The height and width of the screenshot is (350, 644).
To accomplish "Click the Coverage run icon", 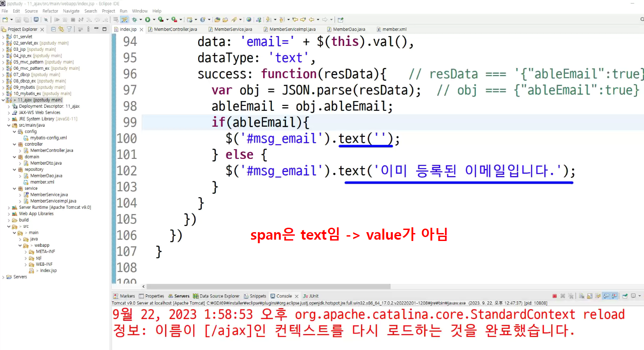I will tap(161, 19).
